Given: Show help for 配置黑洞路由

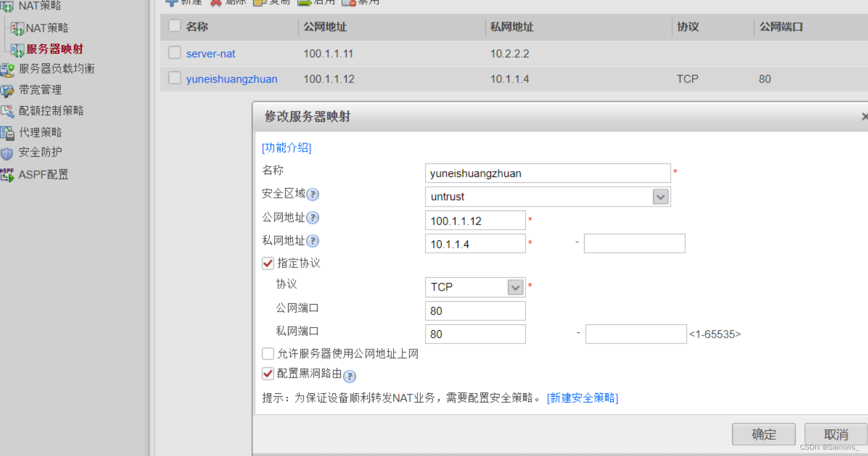Looking at the screenshot, I should [349, 377].
